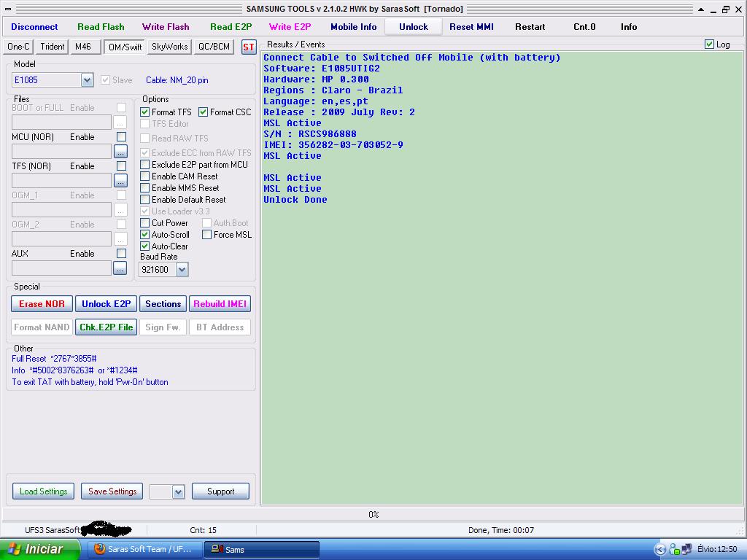Click Mobile Info button
Screen dimensions: 747x560
click(354, 27)
